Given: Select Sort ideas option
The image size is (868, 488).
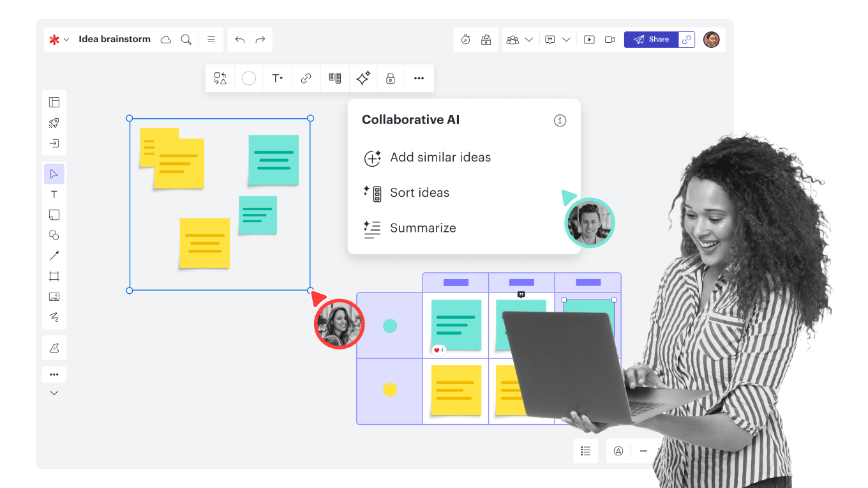Looking at the screenshot, I should click(x=419, y=193).
